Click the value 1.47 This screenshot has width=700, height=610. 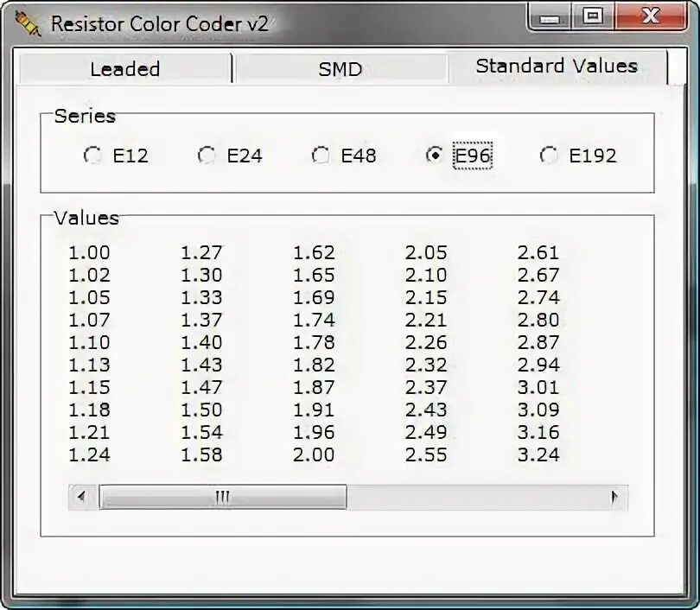tap(201, 387)
